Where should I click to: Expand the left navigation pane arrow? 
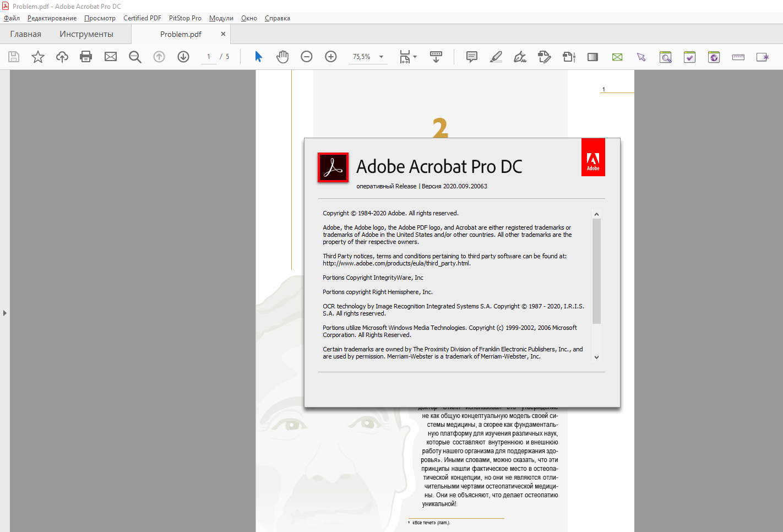coord(5,313)
